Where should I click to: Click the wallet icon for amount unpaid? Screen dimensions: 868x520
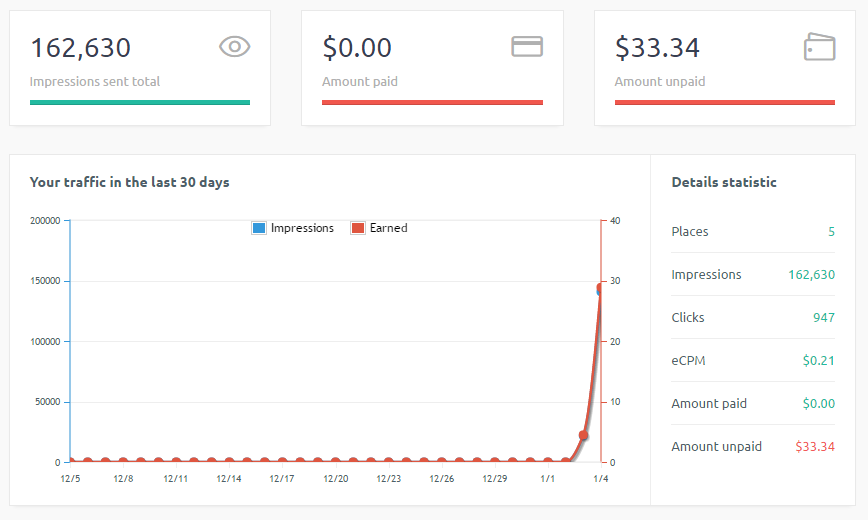coord(819,46)
